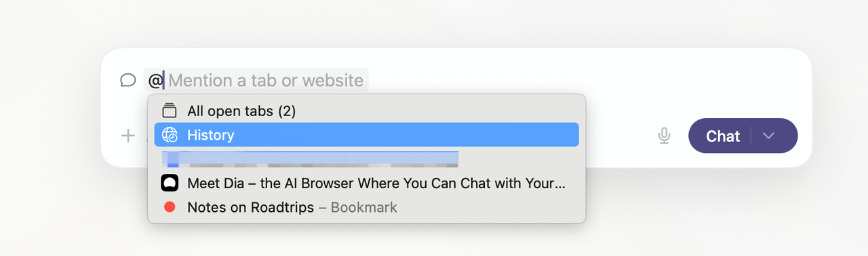The width and height of the screenshot is (868, 256).
Task: Expand the chevron next to Chat button
Action: (768, 136)
